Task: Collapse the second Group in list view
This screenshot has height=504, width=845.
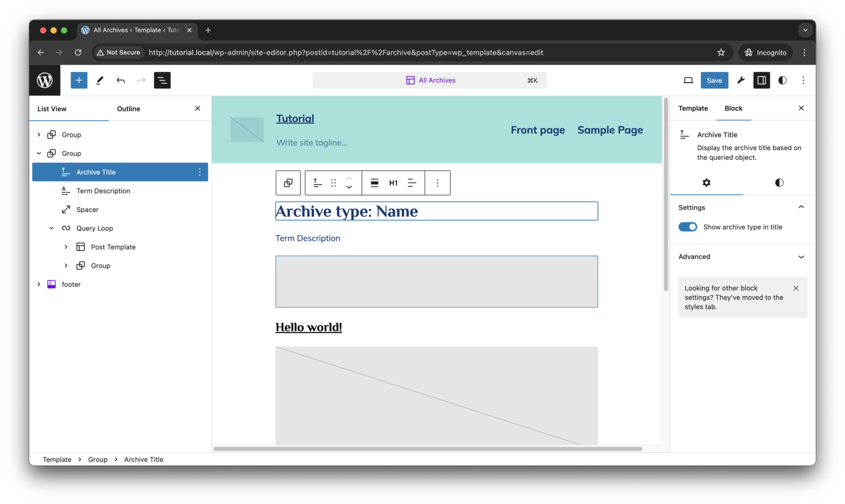Action: point(39,153)
